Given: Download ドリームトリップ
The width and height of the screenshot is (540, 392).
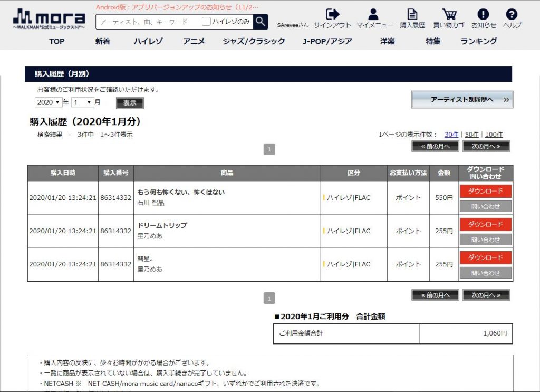Looking at the screenshot, I should [x=486, y=224].
